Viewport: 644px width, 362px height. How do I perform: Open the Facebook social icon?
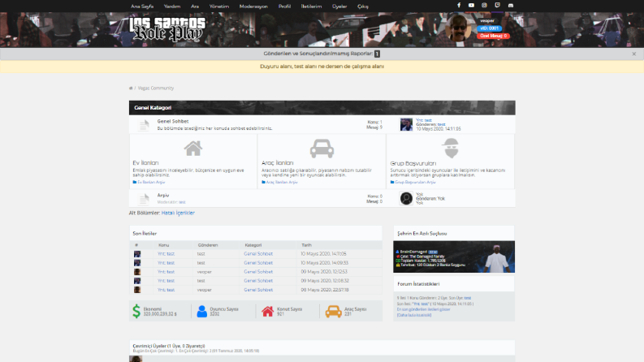459,6
